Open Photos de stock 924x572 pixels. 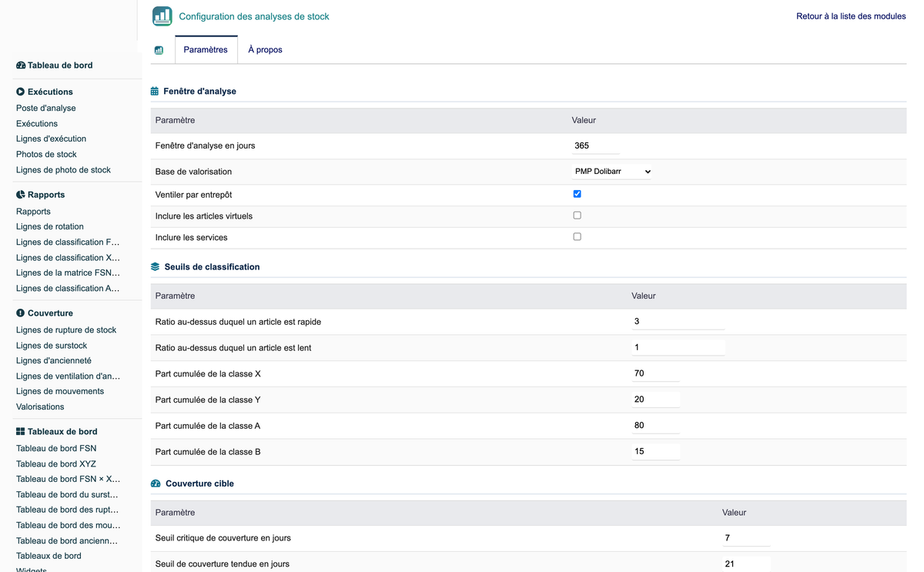pyautogui.click(x=46, y=155)
